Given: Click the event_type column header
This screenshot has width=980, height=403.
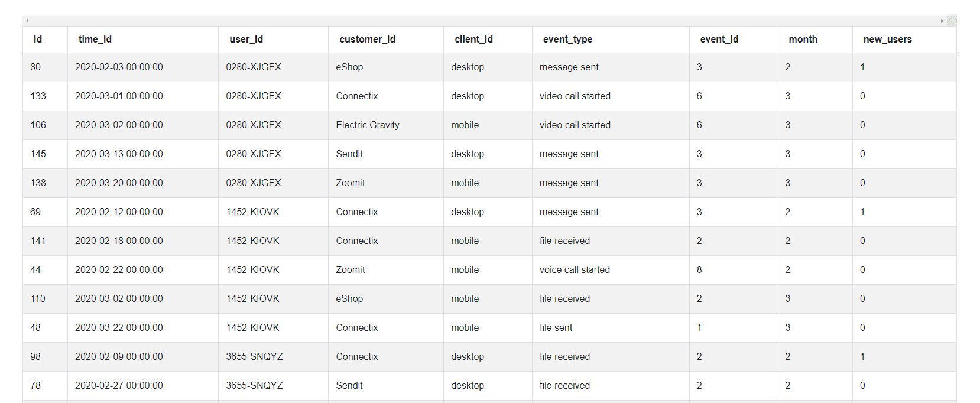Looking at the screenshot, I should point(567,39).
